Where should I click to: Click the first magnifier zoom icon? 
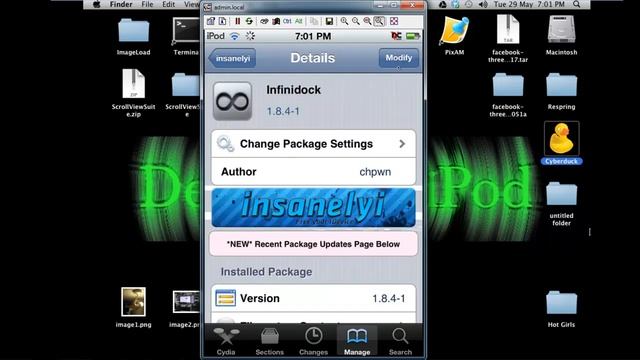pos(344,21)
